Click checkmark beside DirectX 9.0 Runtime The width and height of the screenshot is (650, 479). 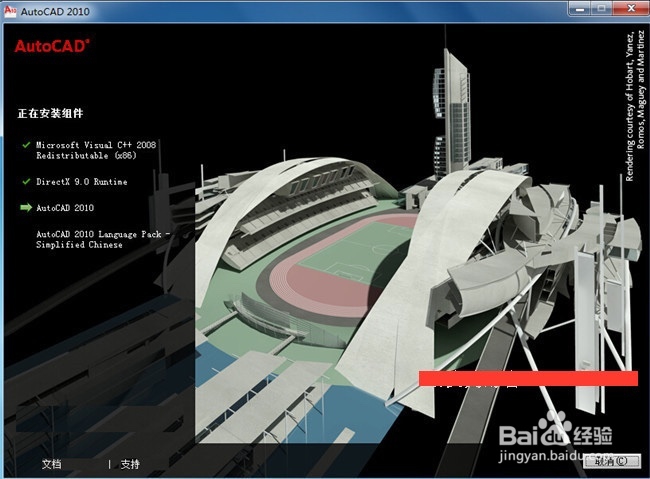(27, 182)
